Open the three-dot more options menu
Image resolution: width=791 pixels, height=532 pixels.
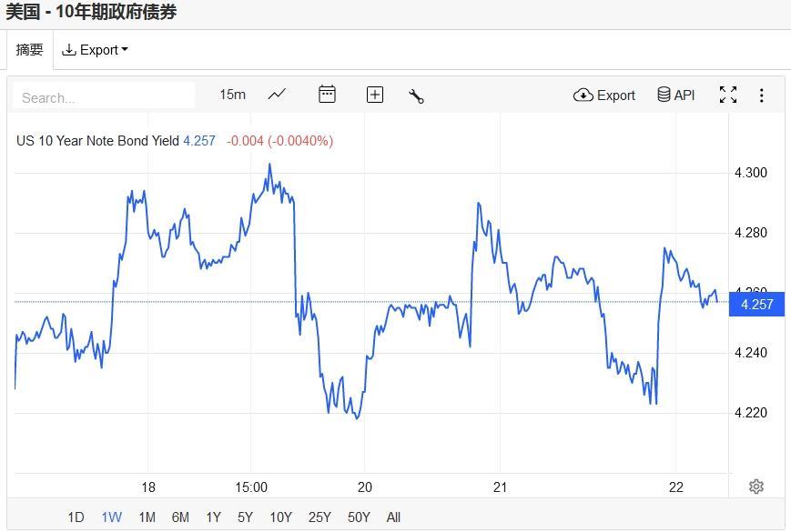(x=761, y=95)
